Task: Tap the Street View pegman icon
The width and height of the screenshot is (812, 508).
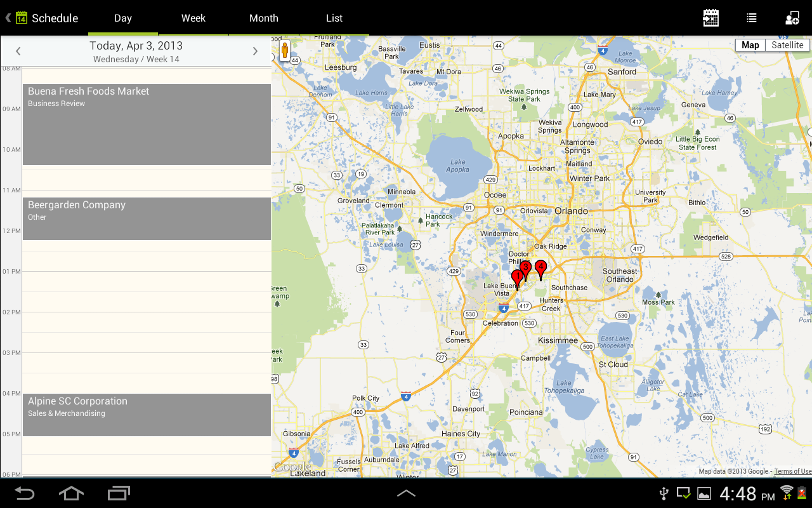Action: point(285,50)
